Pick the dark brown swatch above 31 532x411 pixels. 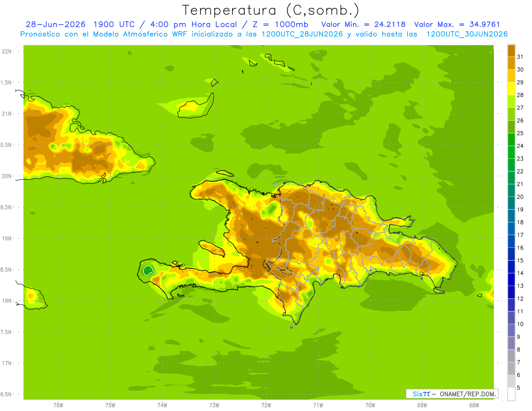coord(511,51)
